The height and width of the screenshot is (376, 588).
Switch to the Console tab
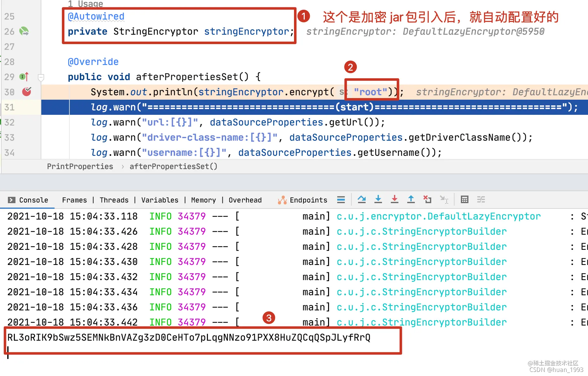click(x=28, y=200)
